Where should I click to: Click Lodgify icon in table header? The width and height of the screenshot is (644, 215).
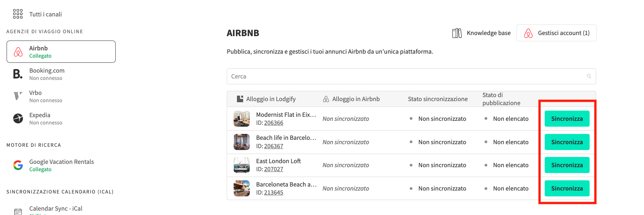pos(240,99)
